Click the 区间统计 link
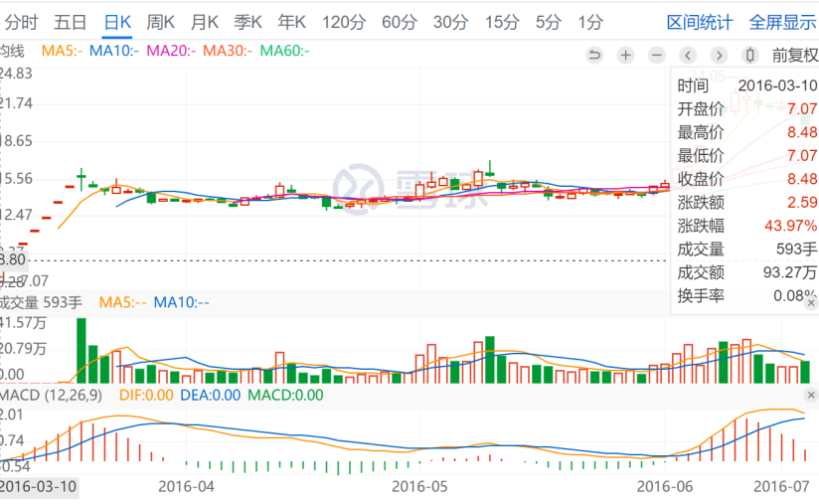The height and width of the screenshot is (504, 819). click(x=700, y=22)
